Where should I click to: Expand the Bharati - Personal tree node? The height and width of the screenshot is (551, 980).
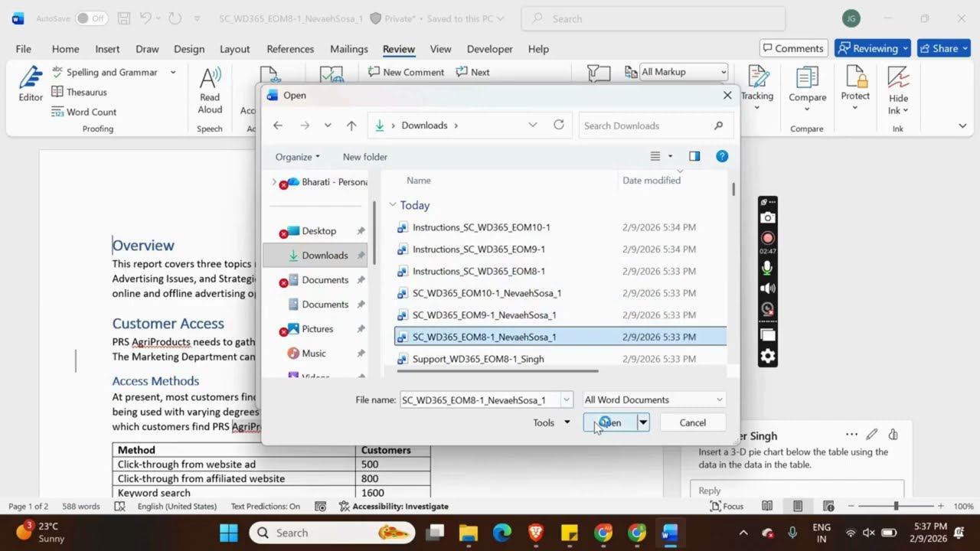[274, 182]
